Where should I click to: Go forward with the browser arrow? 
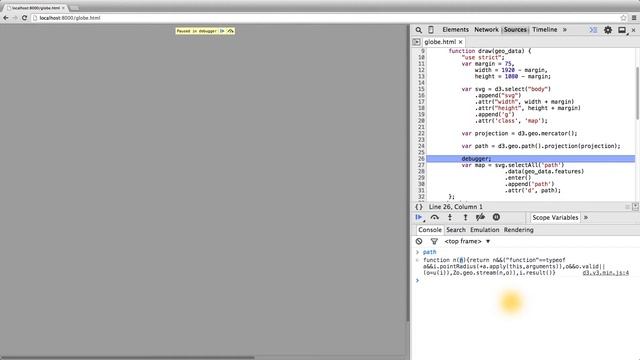pyautogui.click(x=15, y=18)
